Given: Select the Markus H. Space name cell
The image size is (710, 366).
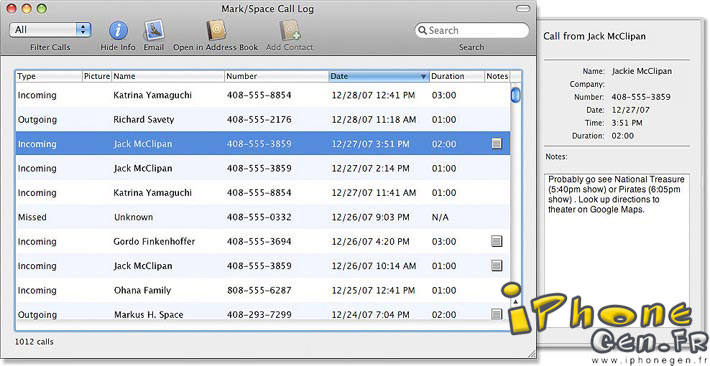Looking at the screenshot, I should point(149,314).
